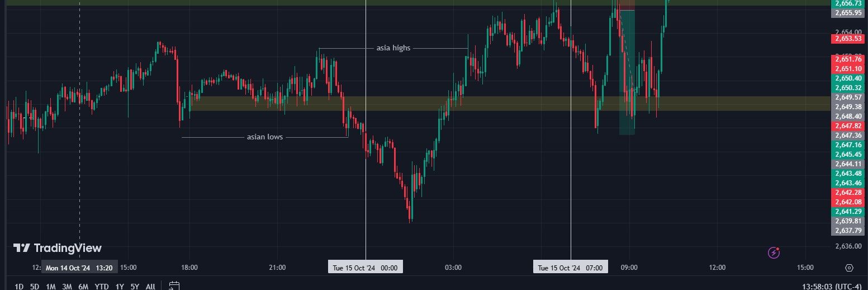
Task: Click the 'Tue 15 Oct '24 07:00' time label
Action: pyautogui.click(x=570, y=268)
